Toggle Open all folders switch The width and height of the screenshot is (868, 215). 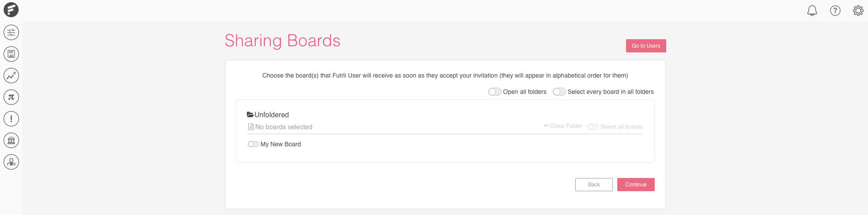point(494,92)
